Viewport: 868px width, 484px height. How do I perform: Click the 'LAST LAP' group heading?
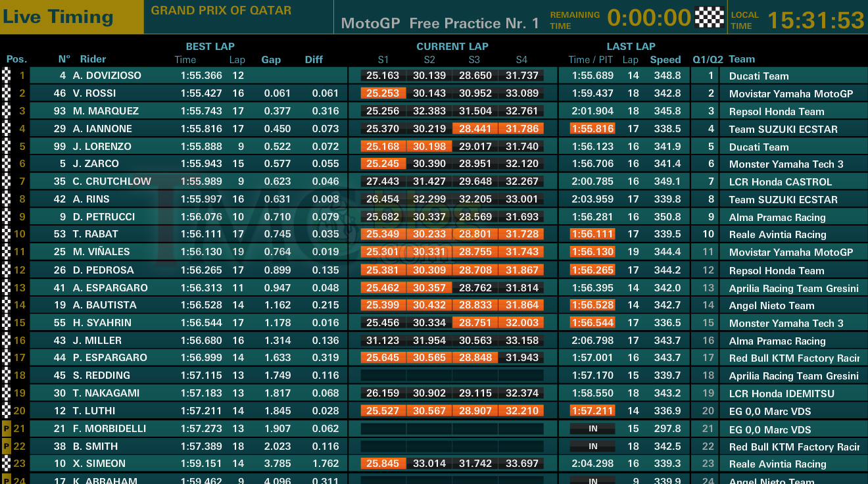pyautogui.click(x=631, y=46)
